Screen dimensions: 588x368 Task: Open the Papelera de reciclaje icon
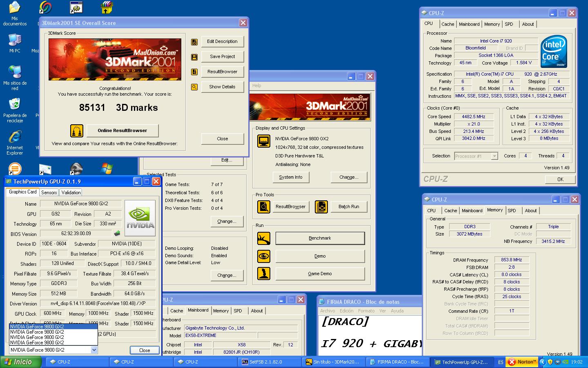(15, 110)
